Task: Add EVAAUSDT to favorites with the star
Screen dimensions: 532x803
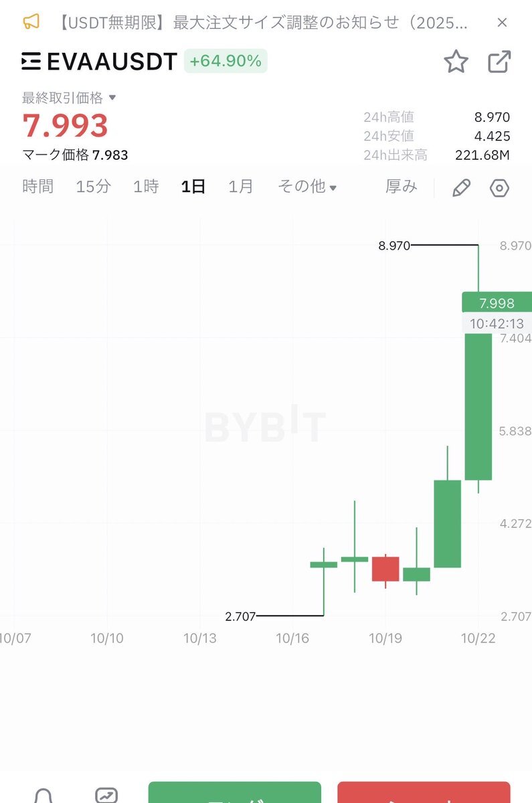Action: coord(456,62)
